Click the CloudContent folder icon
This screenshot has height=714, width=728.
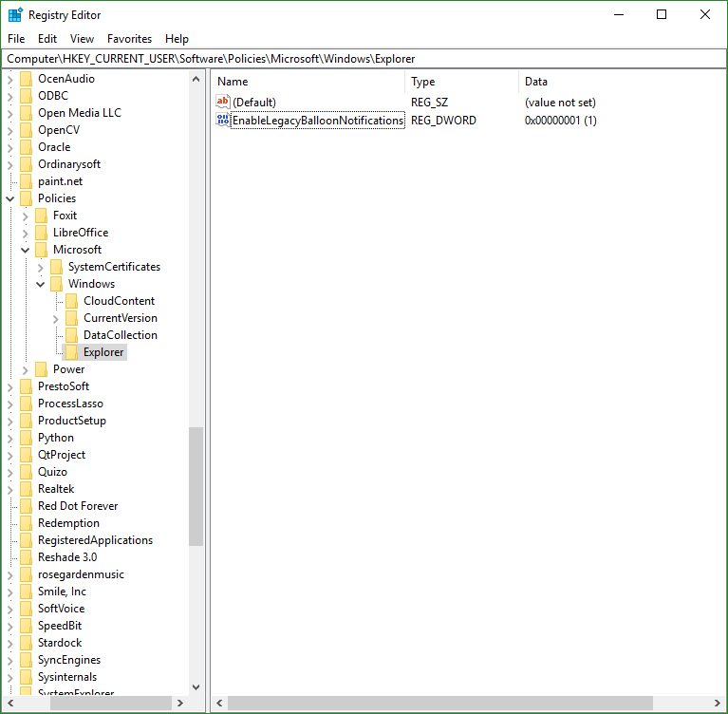coord(72,301)
